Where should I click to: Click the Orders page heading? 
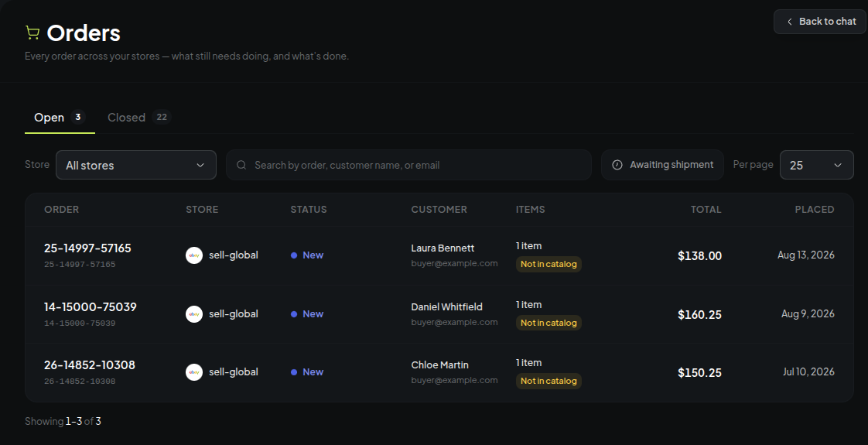coord(84,33)
